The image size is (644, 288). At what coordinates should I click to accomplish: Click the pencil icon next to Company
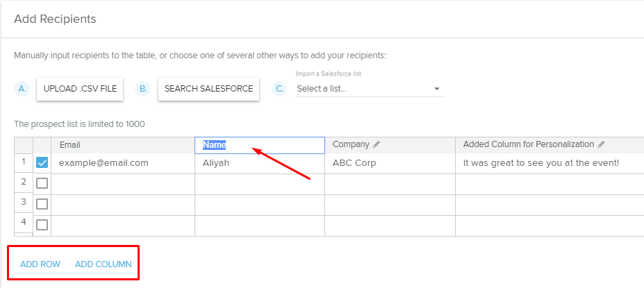click(x=377, y=144)
